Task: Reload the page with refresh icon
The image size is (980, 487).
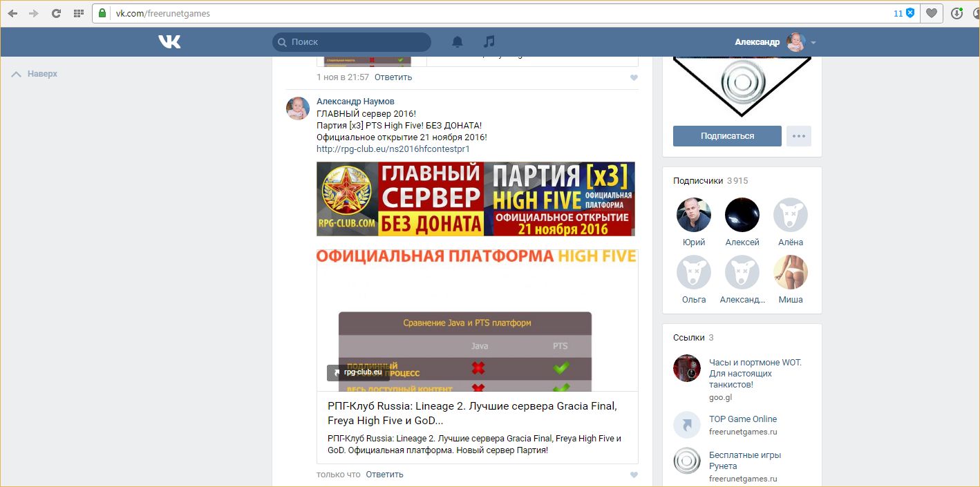Action: click(56, 13)
